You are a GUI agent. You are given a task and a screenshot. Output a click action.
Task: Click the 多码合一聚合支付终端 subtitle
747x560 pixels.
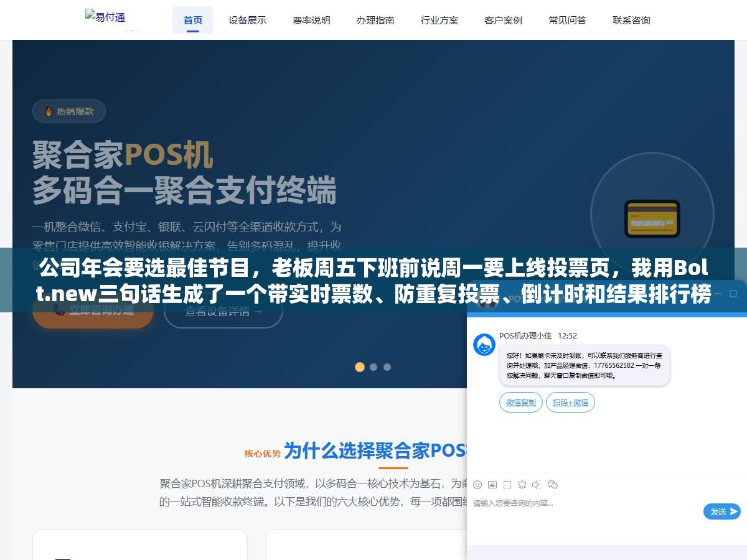(x=185, y=190)
